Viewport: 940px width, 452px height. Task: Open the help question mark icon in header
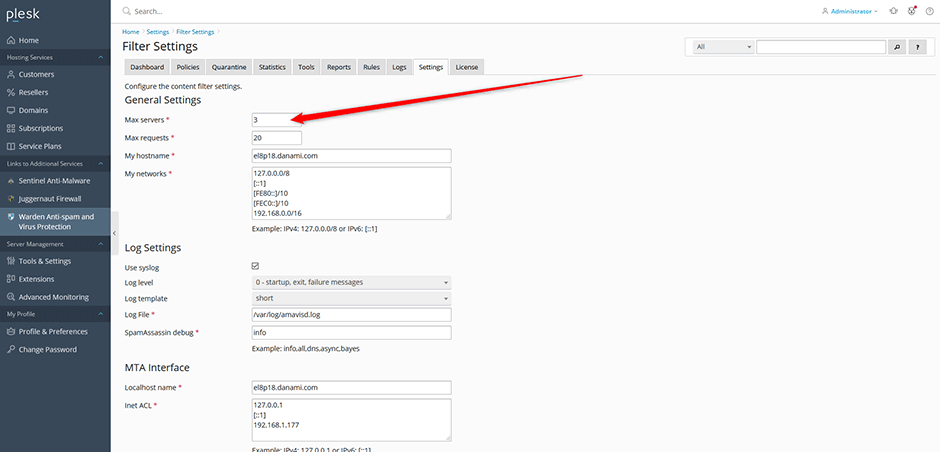point(929,11)
